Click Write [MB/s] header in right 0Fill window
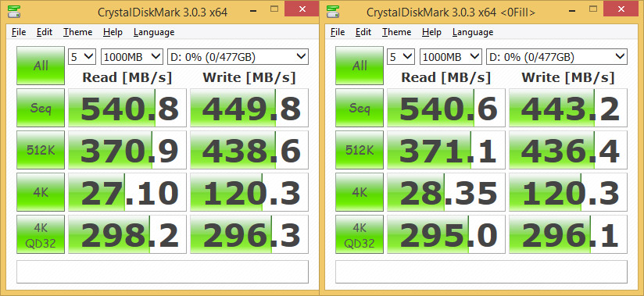 coord(568,77)
